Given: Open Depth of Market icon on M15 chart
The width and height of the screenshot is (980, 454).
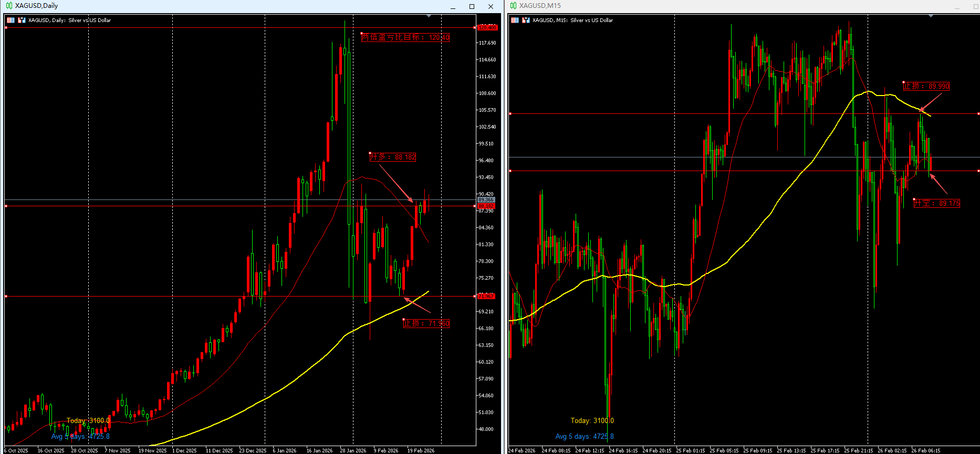Looking at the screenshot, I should pyautogui.click(x=526, y=20).
